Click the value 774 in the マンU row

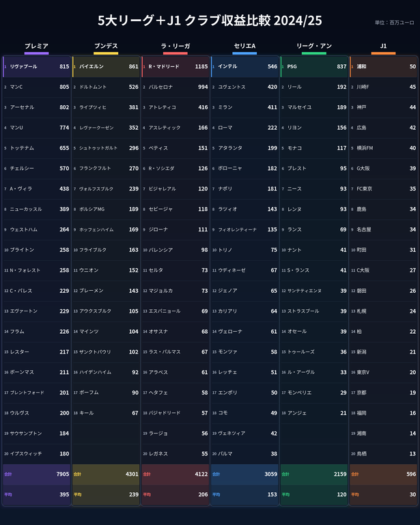[64, 128]
